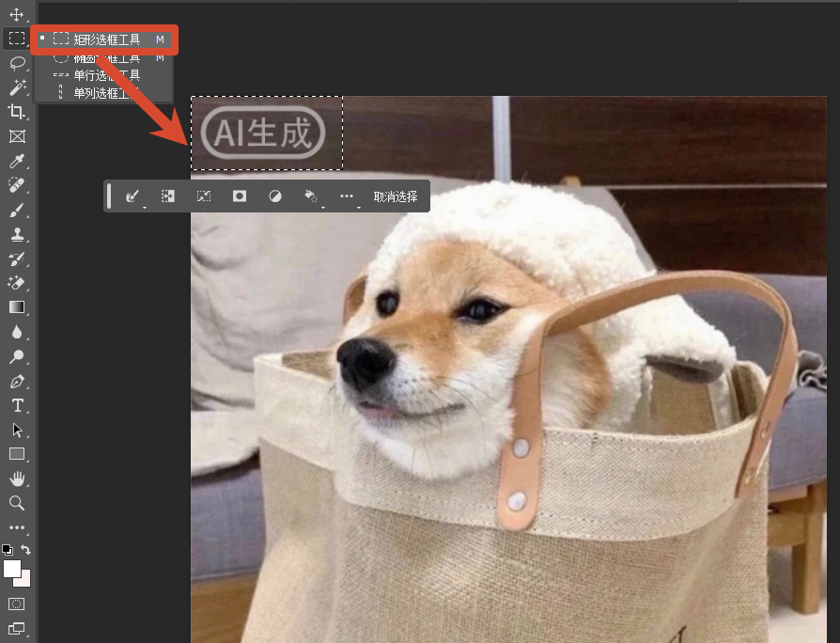Select the Gradient tool

(x=17, y=307)
